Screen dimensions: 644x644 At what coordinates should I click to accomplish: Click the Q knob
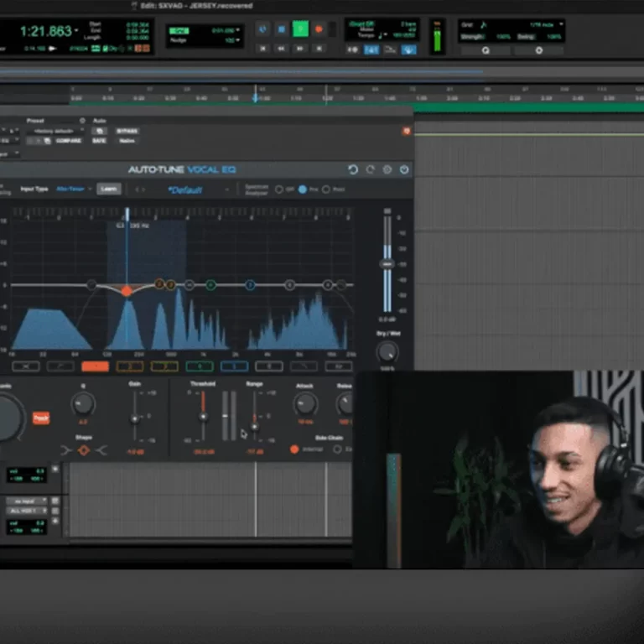83,404
